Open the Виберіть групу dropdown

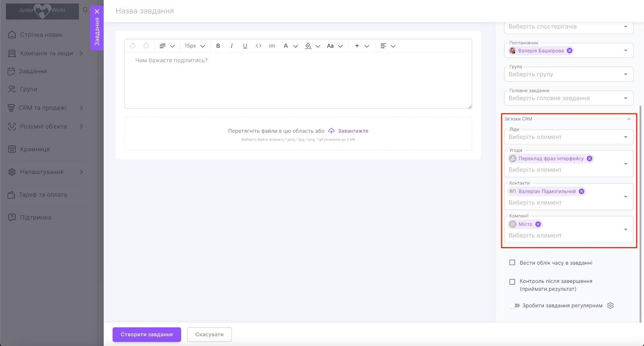click(568, 75)
